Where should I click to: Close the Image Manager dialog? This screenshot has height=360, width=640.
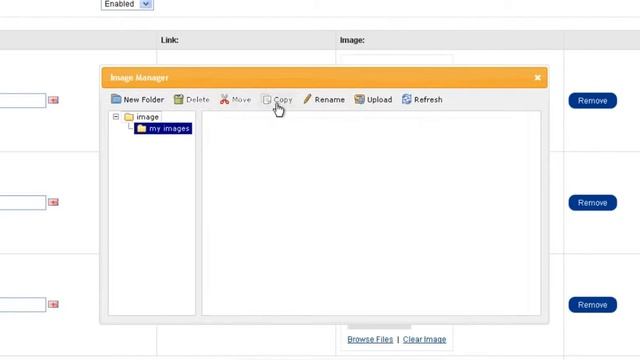tap(538, 78)
